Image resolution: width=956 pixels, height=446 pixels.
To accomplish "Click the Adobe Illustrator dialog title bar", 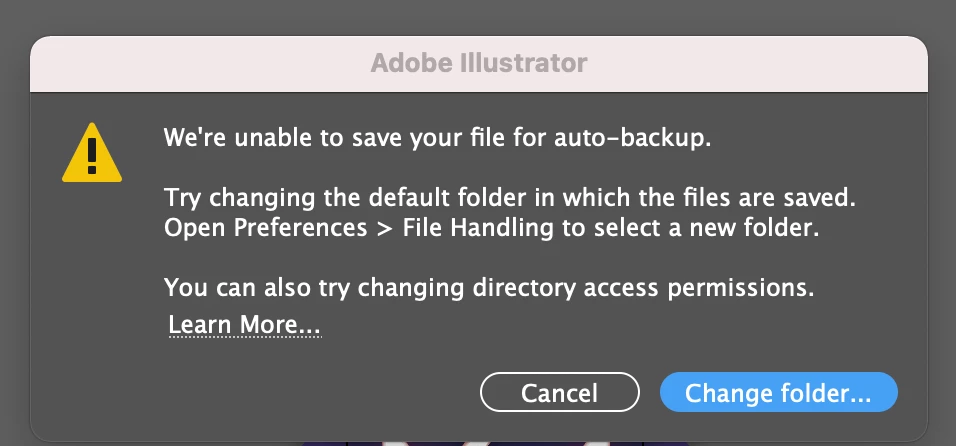I will 479,63.
